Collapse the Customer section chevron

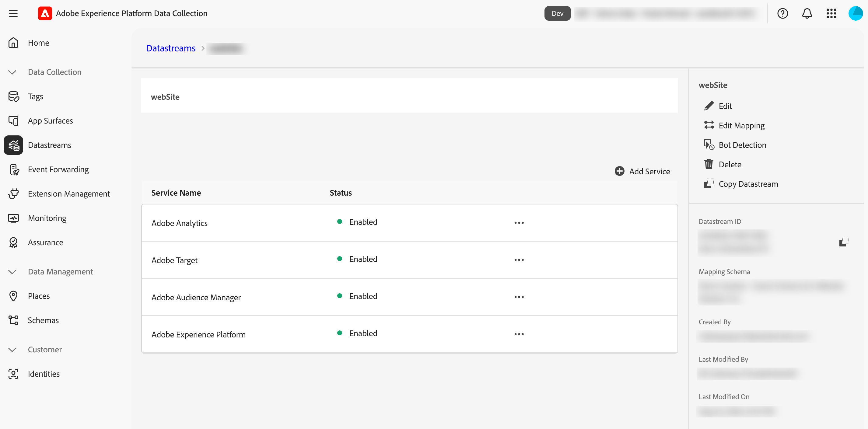coord(12,350)
